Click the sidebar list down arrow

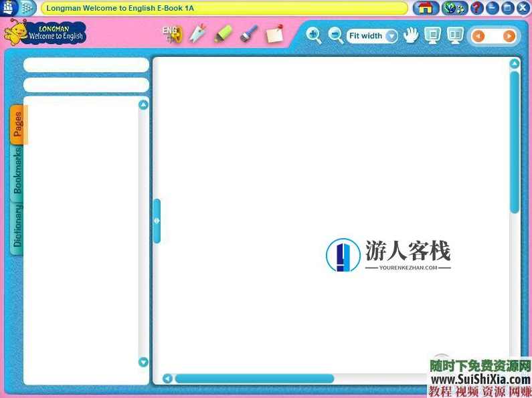[143, 362]
